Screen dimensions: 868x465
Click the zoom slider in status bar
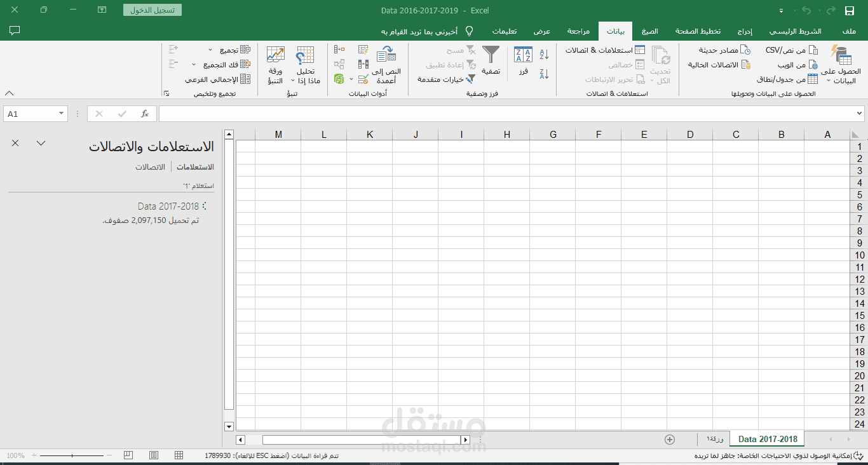click(x=73, y=455)
